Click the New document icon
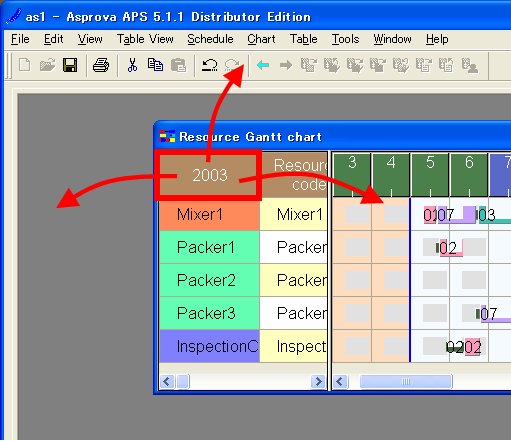 [24, 65]
